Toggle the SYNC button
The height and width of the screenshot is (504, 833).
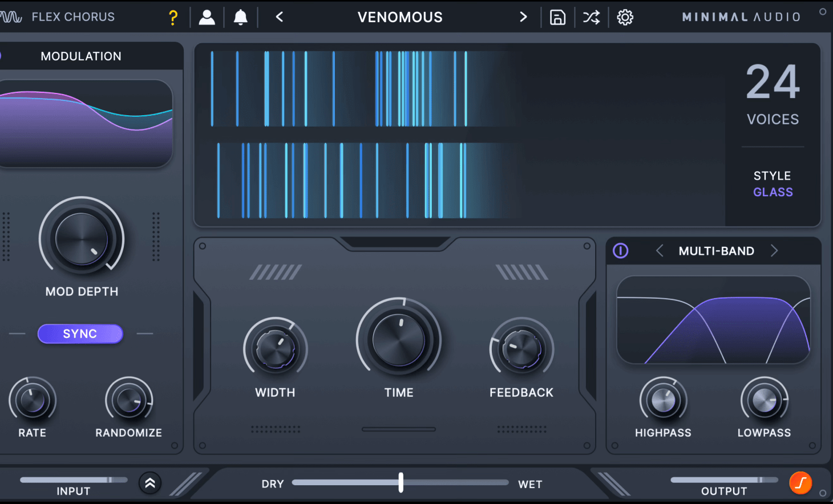[x=80, y=334]
